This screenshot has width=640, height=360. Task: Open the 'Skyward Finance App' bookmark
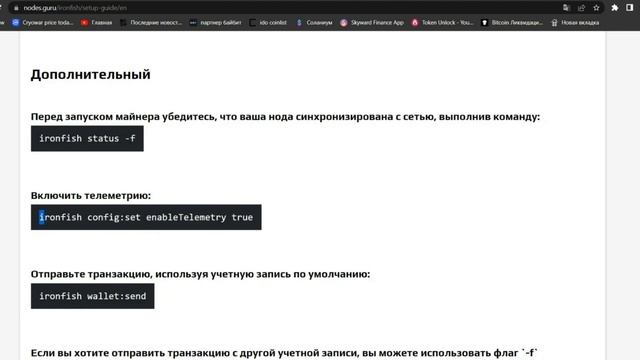pos(372,22)
